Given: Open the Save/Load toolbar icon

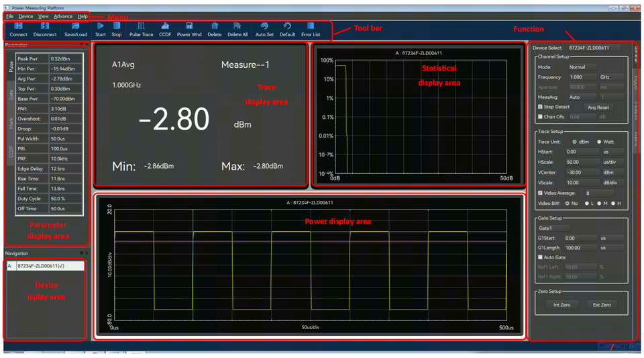Looking at the screenshot, I should pos(76,26).
